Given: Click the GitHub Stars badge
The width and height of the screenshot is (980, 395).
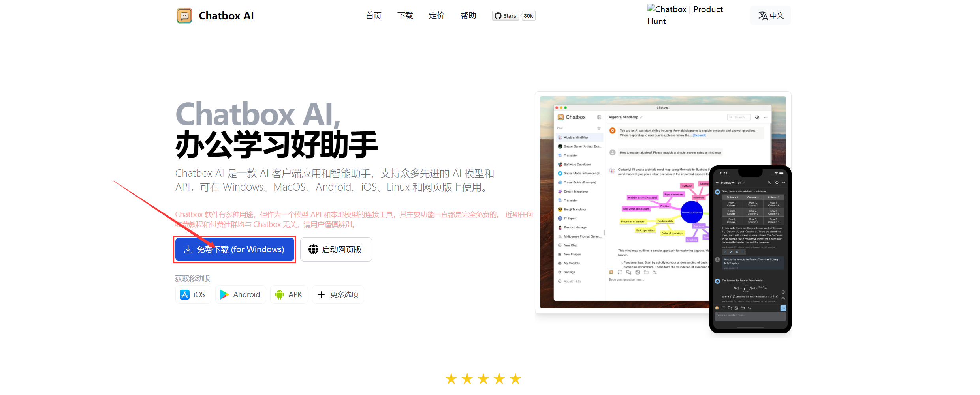Looking at the screenshot, I should pyautogui.click(x=506, y=16).
